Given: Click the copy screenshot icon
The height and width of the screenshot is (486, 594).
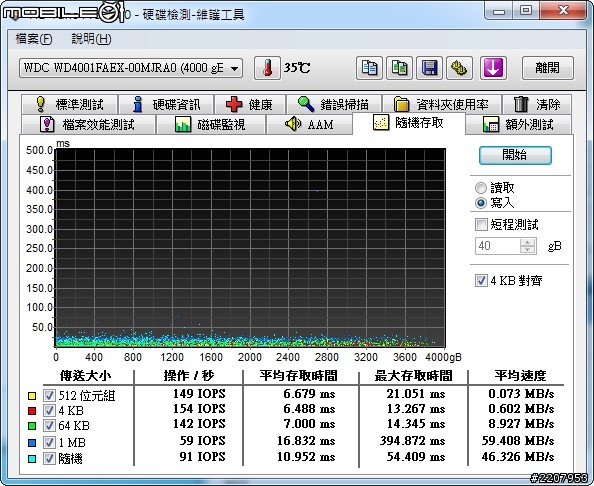Looking at the screenshot, I should click(x=399, y=68).
